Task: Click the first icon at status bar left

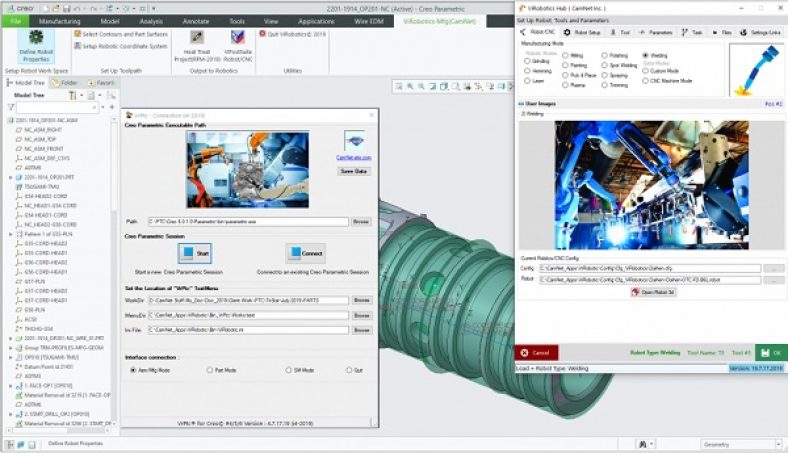Action: pyautogui.click(x=10, y=444)
